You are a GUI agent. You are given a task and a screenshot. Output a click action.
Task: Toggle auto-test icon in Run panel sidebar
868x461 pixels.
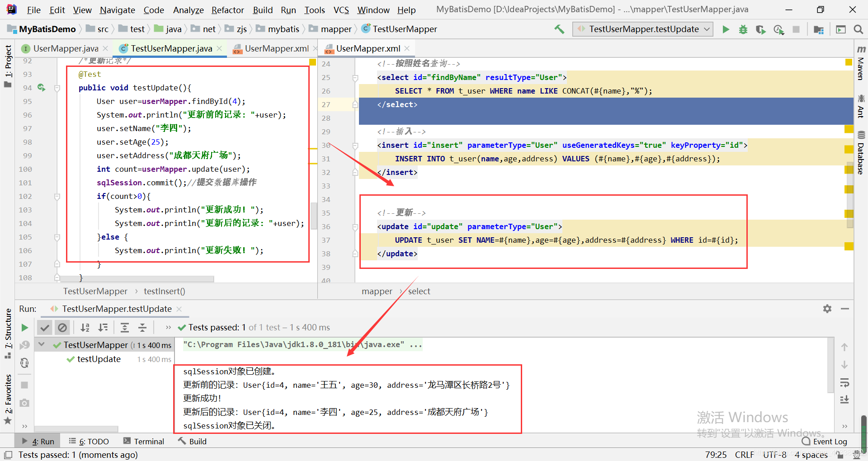pos(24,362)
